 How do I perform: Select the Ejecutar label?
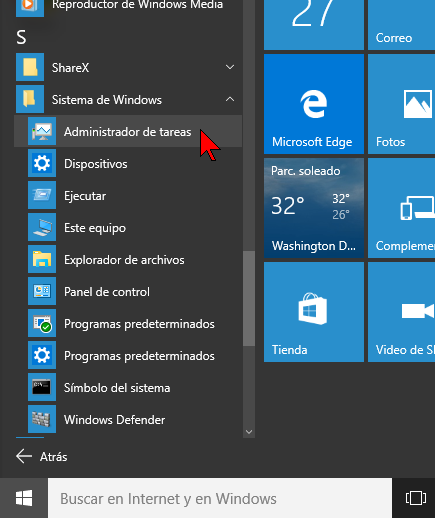point(85,196)
